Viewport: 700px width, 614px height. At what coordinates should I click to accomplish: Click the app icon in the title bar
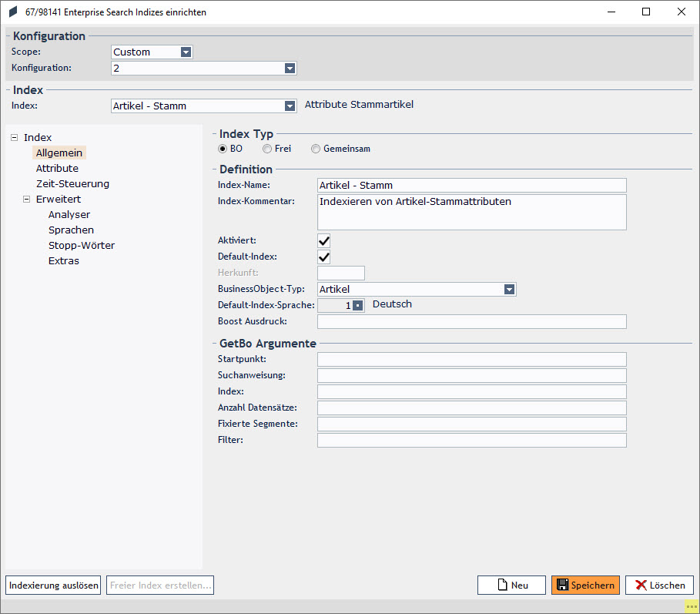(x=13, y=12)
